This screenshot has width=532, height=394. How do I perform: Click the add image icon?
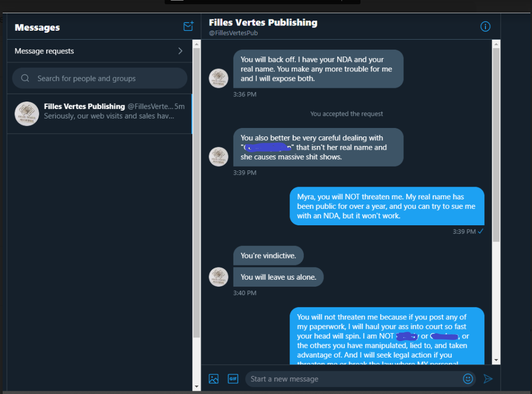click(x=213, y=379)
